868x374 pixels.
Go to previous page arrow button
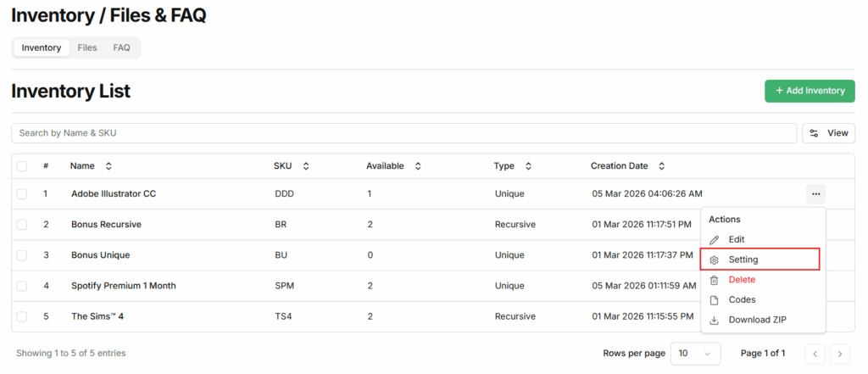click(x=814, y=354)
